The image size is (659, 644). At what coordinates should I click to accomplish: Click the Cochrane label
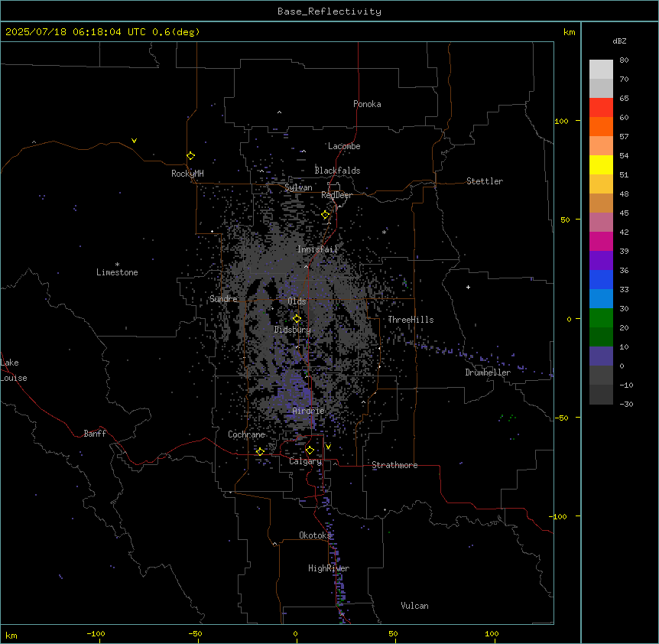coord(246,434)
